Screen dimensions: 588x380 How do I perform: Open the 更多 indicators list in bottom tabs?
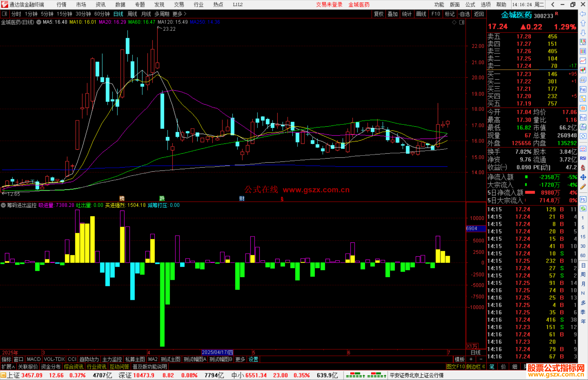pyautogui.click(x=240, y=359)
